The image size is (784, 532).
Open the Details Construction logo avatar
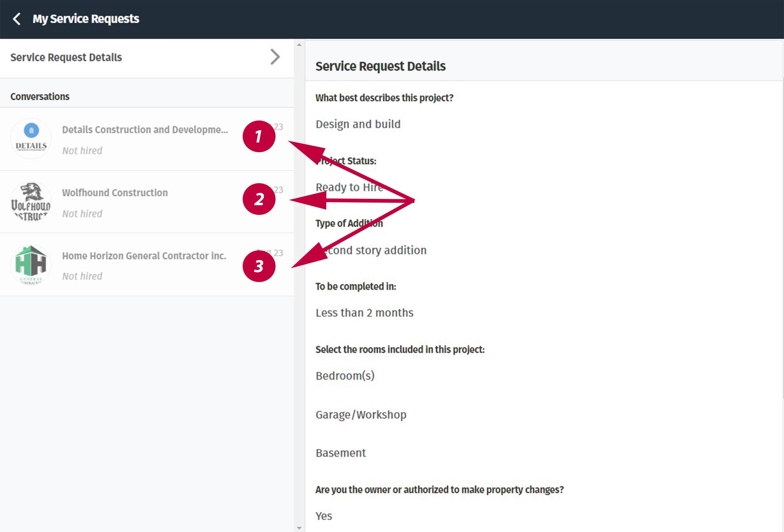[x=31, y=139]
